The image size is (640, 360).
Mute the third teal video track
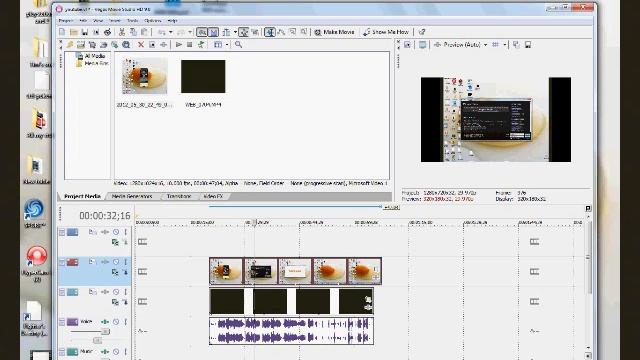tap(116, 292)
